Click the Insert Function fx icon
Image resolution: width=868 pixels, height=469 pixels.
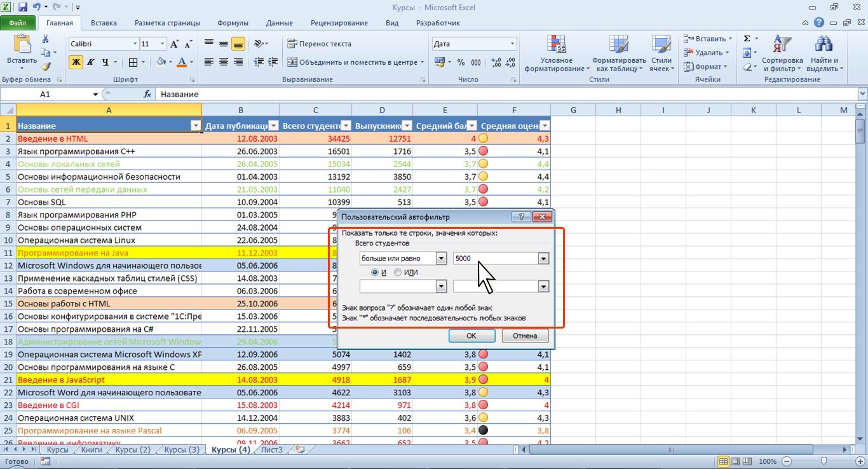(x=147, y=94)
